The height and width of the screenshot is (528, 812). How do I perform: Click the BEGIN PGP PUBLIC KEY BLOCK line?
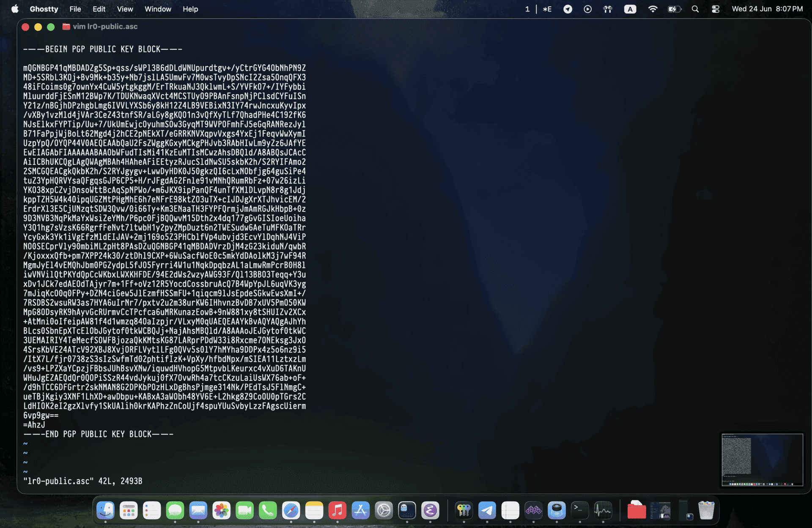[103, 49]
